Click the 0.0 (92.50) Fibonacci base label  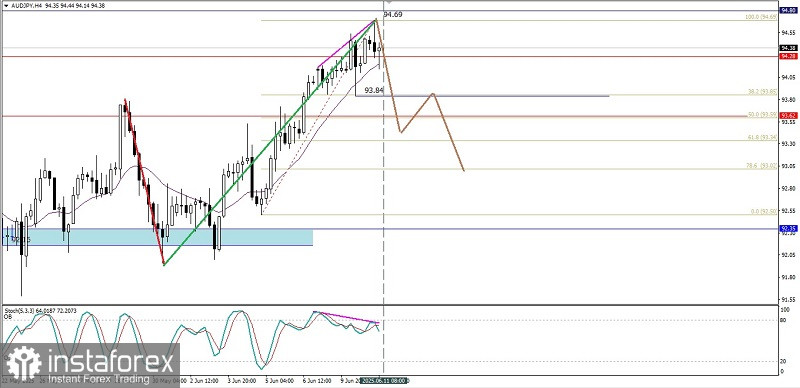click(x=763, y=211)
